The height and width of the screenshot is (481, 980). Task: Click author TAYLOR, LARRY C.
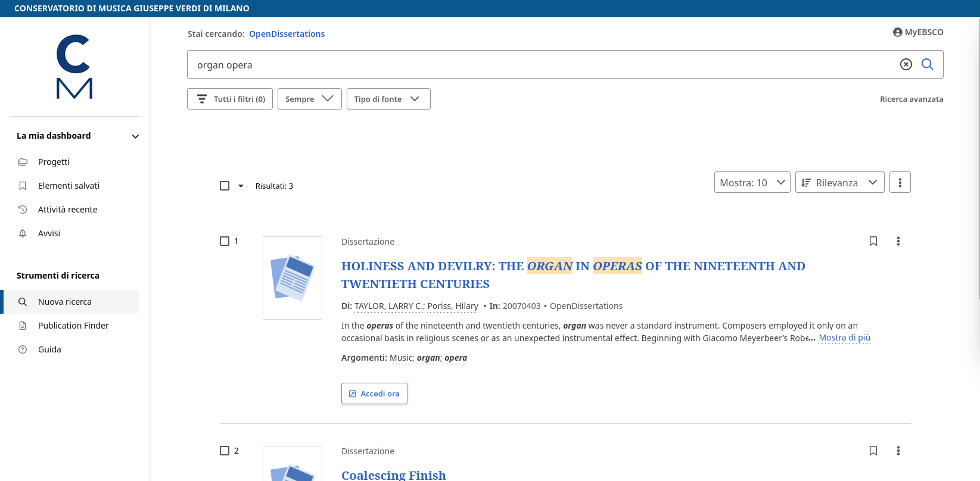tap(390, 306)
